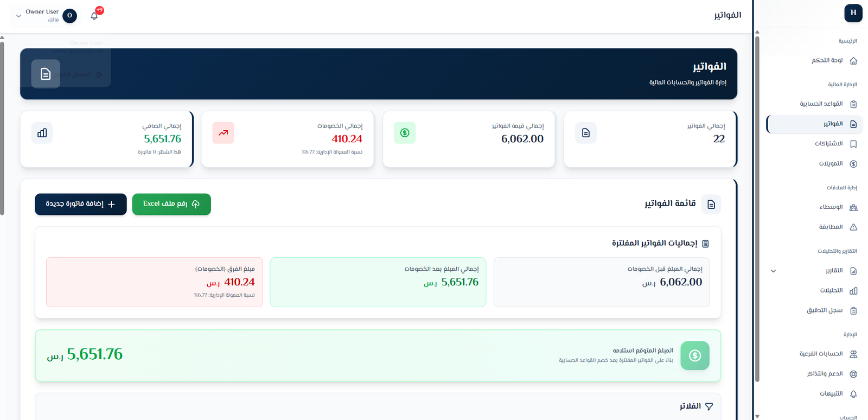Click the dashboard home icon in sidebar
The width and height of the screenshot is (868, 420).
(853, 61)
